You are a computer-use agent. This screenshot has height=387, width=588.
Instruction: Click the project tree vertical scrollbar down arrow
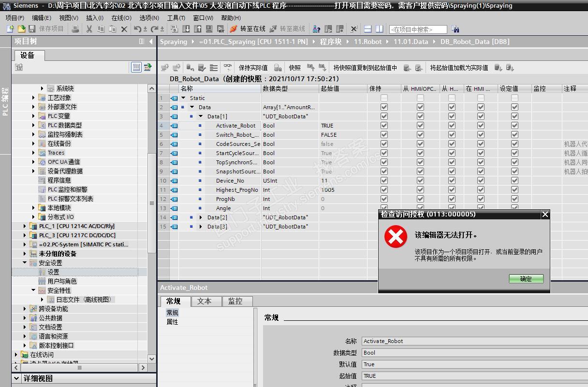point(152,358)
